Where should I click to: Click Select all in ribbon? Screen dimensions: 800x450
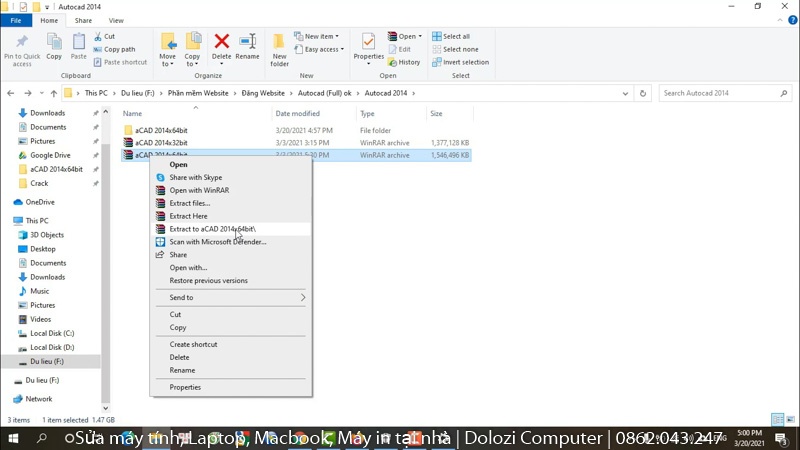tap(451, 36)
